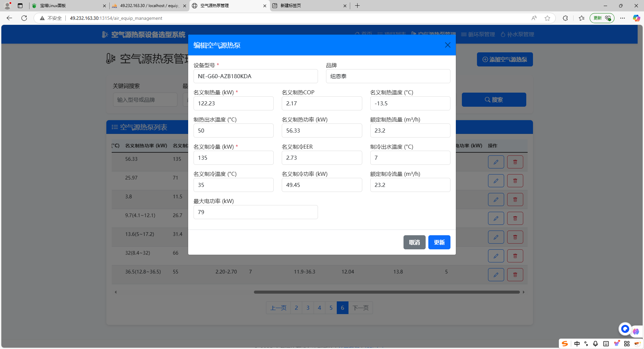
Task: Click the microphone icon in the IME bar
Action: click(595, 344)
